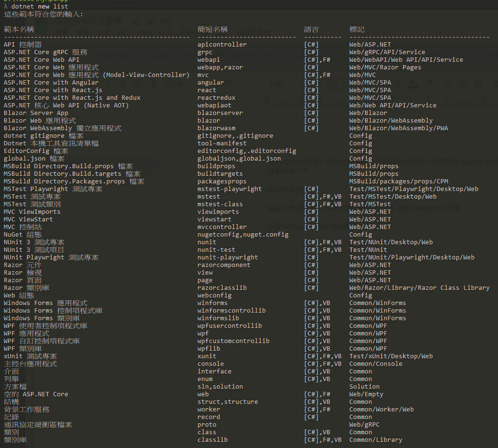Select 'Web/Razor/Library/Razor Class Library' tag
Image resolution: width=498 pixels, height=448 pixels.
click(x=419, y=288)
